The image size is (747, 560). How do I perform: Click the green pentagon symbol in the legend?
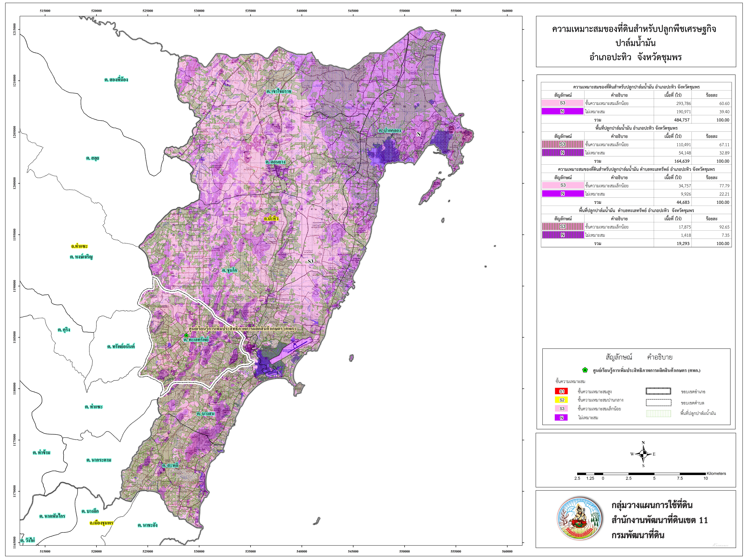pos(585,370)
